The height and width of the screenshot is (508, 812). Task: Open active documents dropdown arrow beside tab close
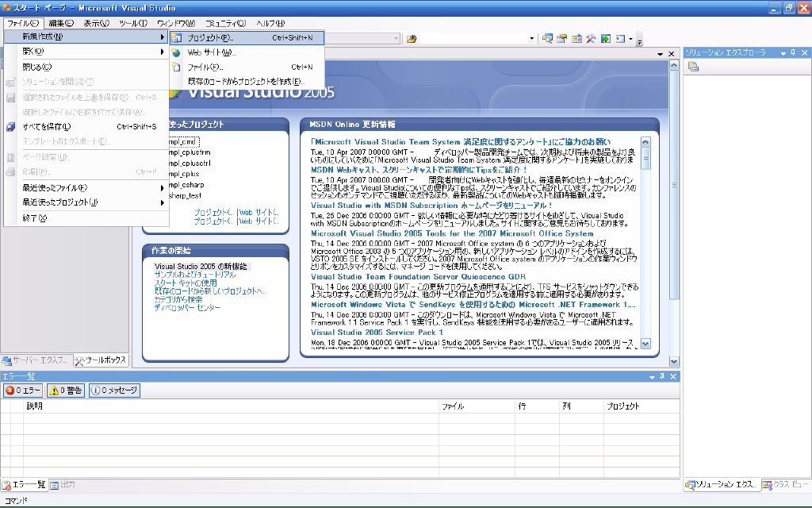pos(661,54)
